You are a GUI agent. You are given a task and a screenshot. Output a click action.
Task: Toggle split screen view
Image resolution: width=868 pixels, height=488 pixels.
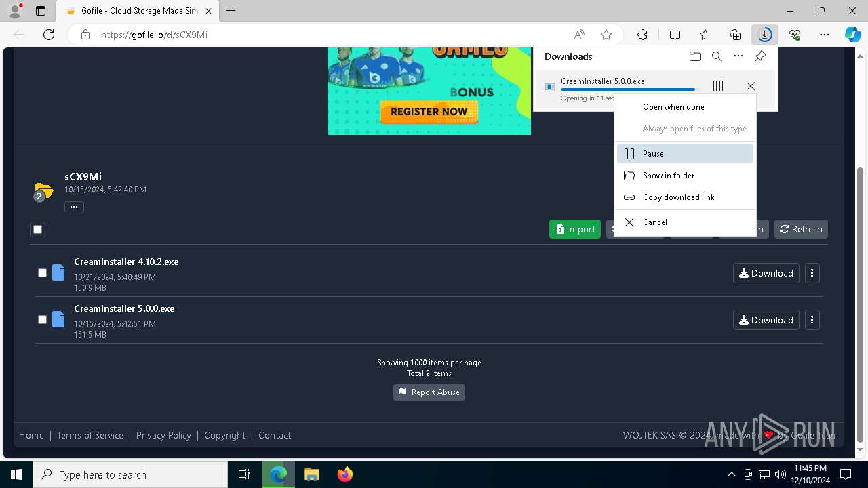pos(675,35)
